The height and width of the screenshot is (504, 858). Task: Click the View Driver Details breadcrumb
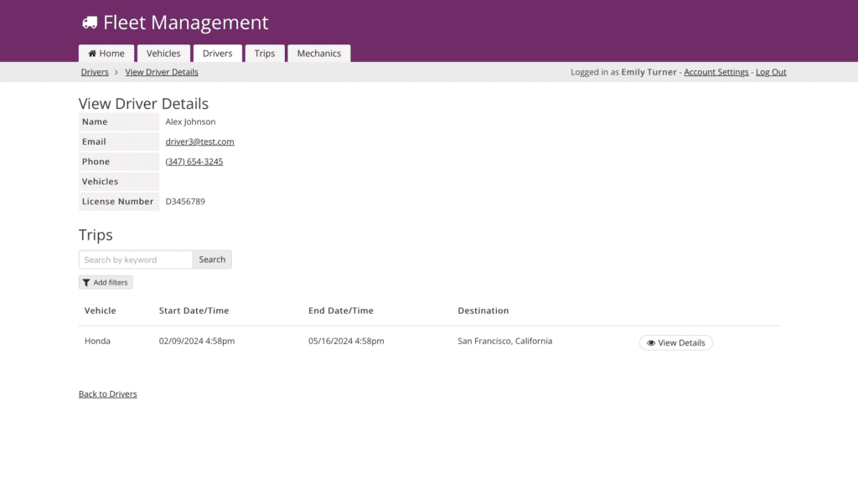162,72
